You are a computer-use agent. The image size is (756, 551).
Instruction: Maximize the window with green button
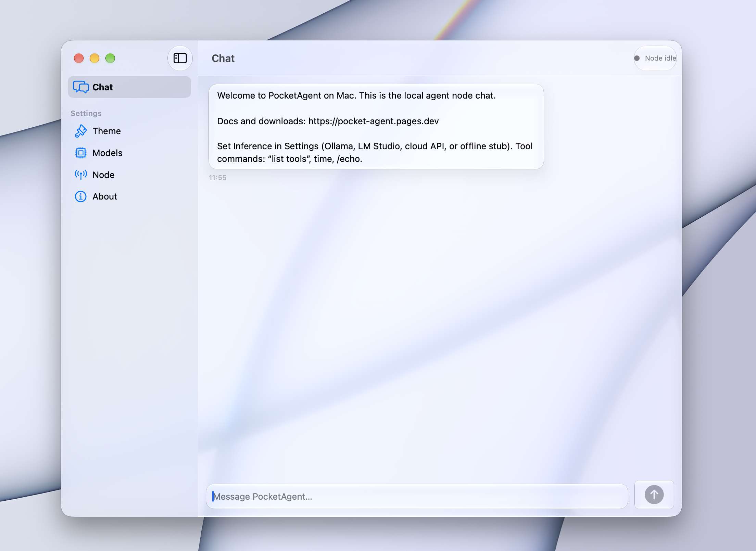click(110, 58)
